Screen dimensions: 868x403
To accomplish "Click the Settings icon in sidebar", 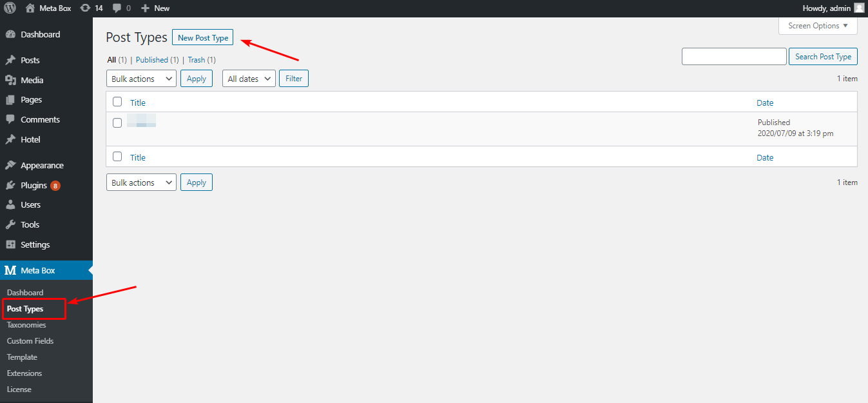I will 10,244.
